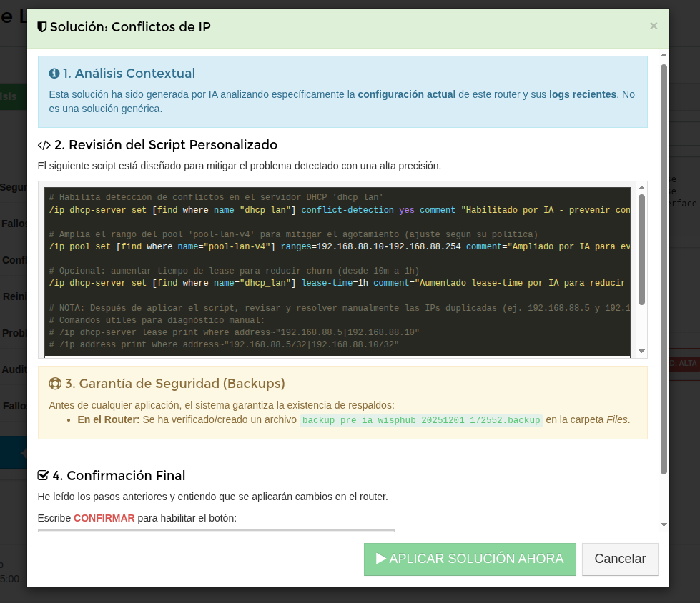Click the checkbox icon beside Confirmación Final
Viewport: 700px width, 603px height.
pos(44,475)
